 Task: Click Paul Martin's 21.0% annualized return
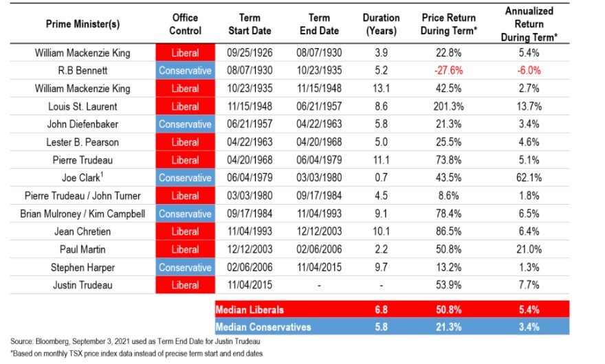coord(530,249)
